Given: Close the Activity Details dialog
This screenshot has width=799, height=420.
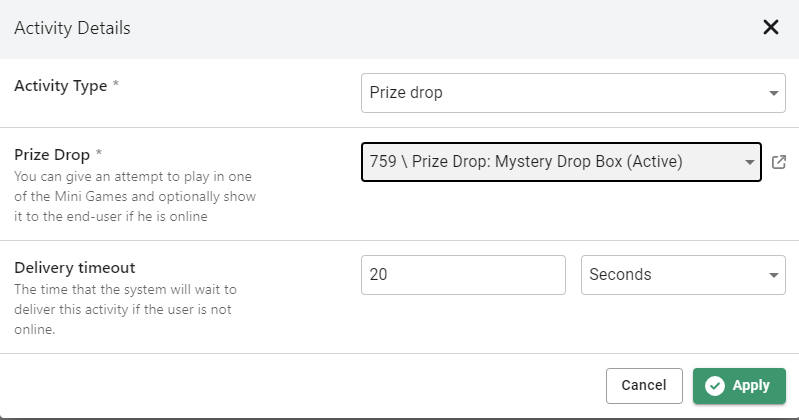Looking at the screenshot, I should tap(771, 28).
